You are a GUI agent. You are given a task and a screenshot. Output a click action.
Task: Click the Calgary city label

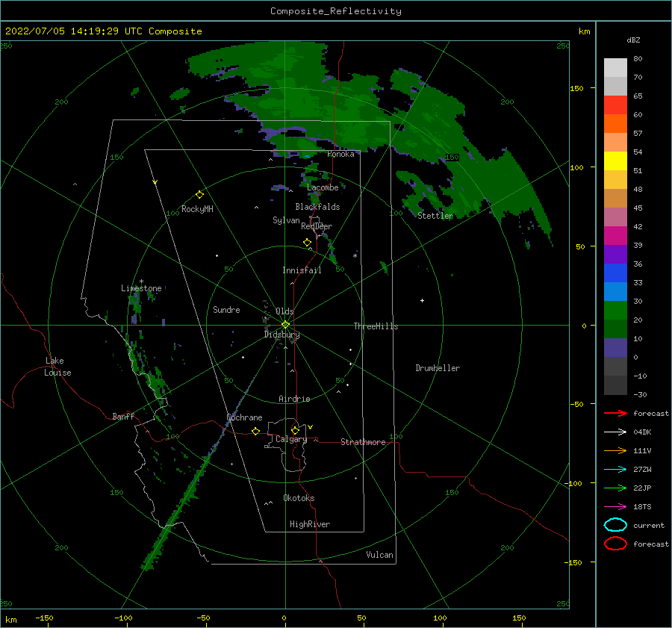291,439
